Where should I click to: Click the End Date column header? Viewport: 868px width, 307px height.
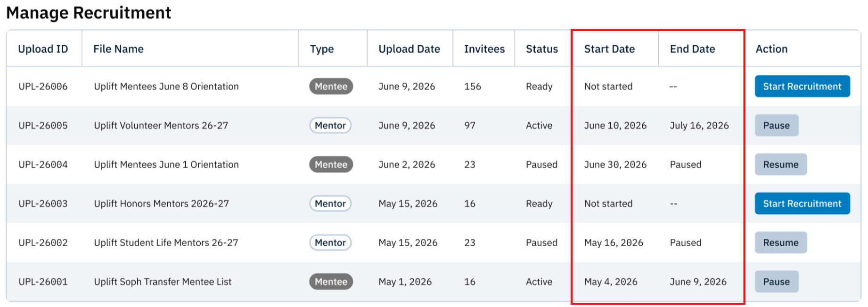point(692,49)
